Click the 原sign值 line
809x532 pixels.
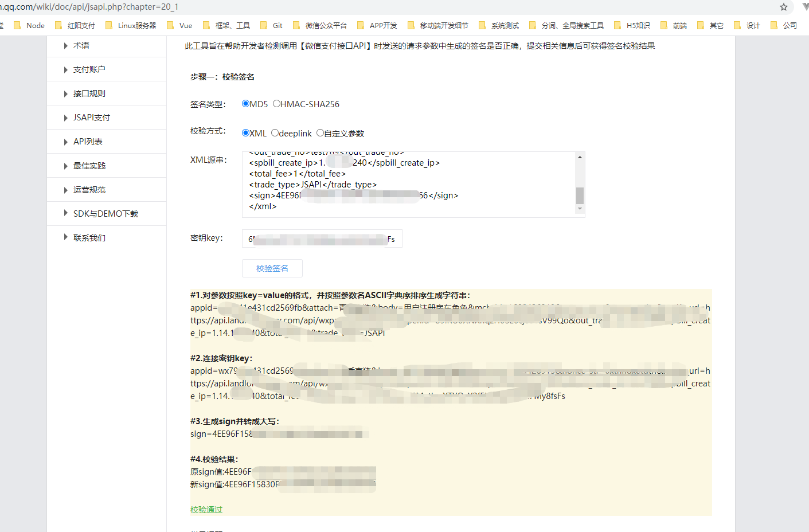tap(283, 472)
